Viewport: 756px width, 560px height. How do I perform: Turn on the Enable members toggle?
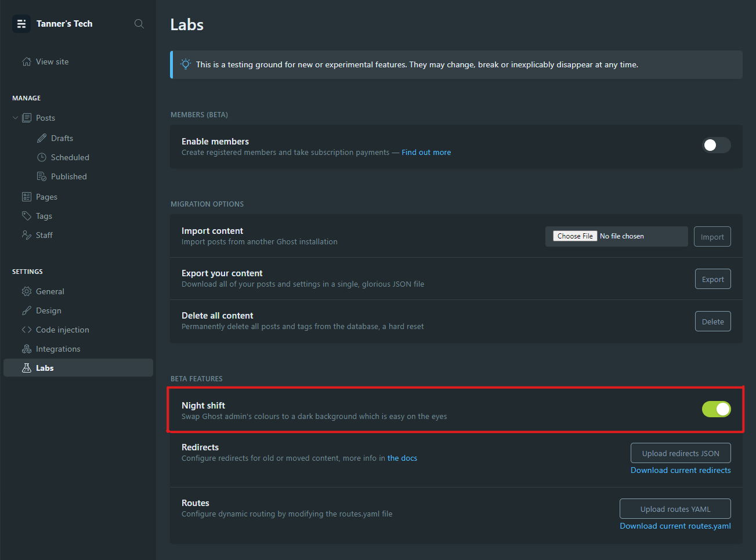click(716, 145)
